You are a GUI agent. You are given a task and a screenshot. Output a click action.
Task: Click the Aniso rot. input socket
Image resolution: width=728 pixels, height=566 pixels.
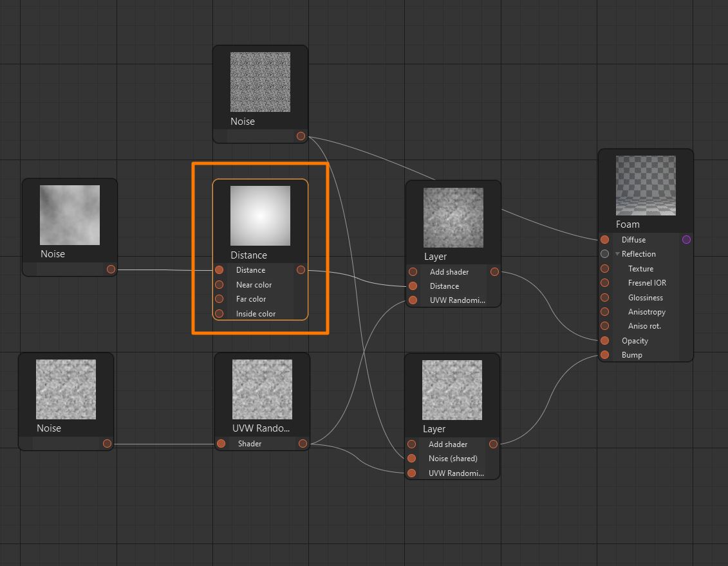click(604, 326)
